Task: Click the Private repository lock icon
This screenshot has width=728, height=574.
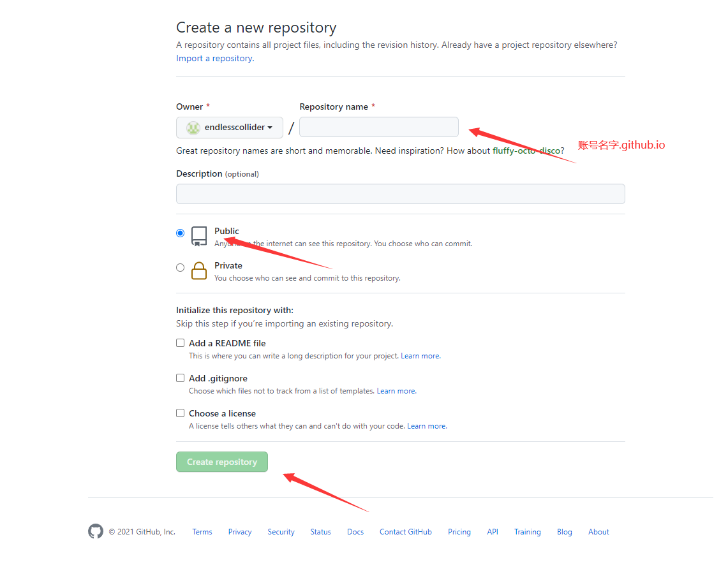Action: click(x=198, y=270)
